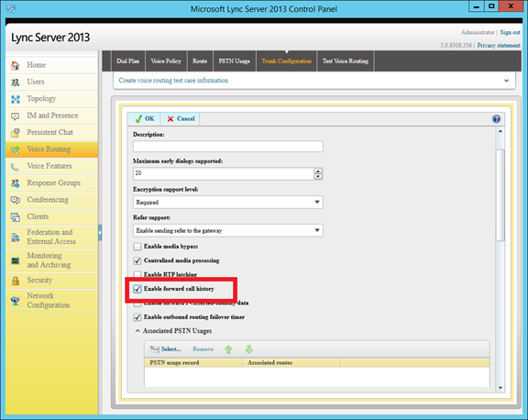The image size is (528, 420).
Task: Click the Topology icon in sidebar
Action: click(16, 99)
